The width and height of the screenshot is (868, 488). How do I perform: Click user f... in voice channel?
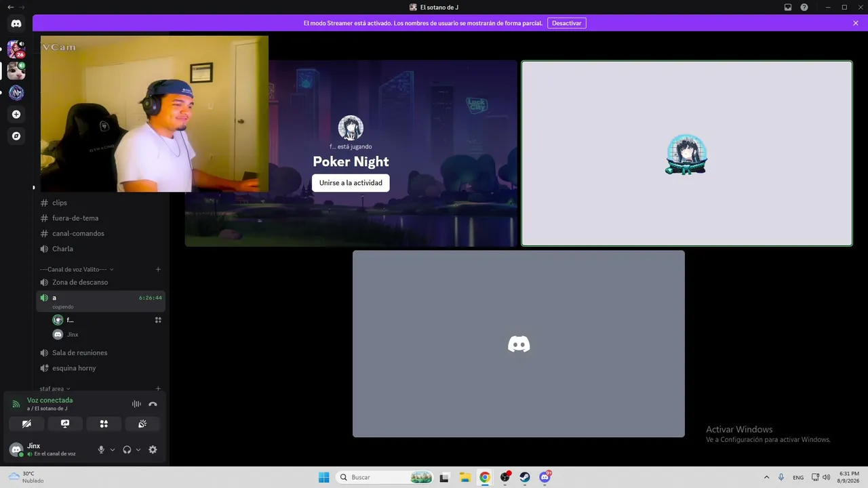[x=70, y=320]
